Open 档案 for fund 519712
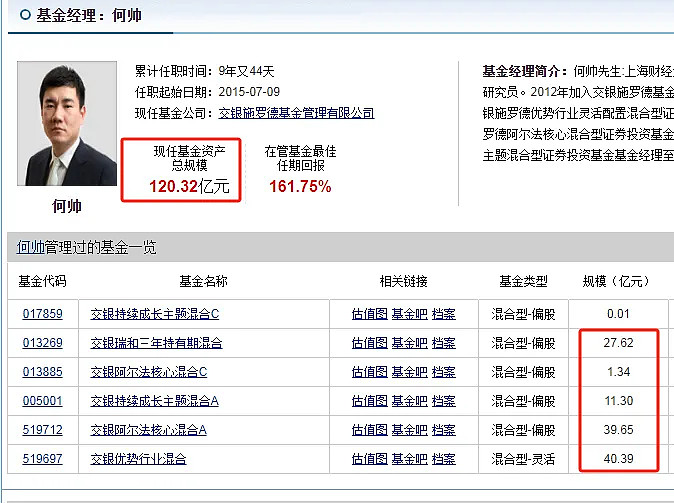Screen dimensions: 674x503 coord(444,429)
